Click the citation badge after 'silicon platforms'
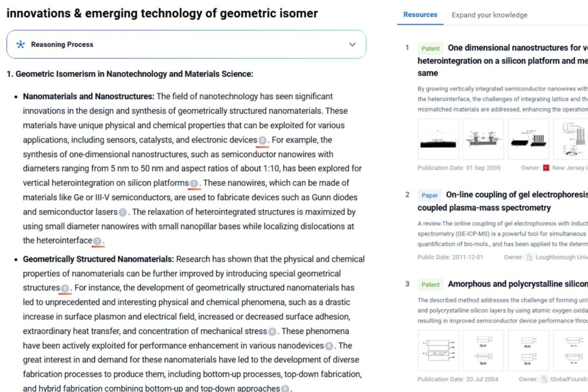This screenshot has height=392, width=588. point(194,184)
